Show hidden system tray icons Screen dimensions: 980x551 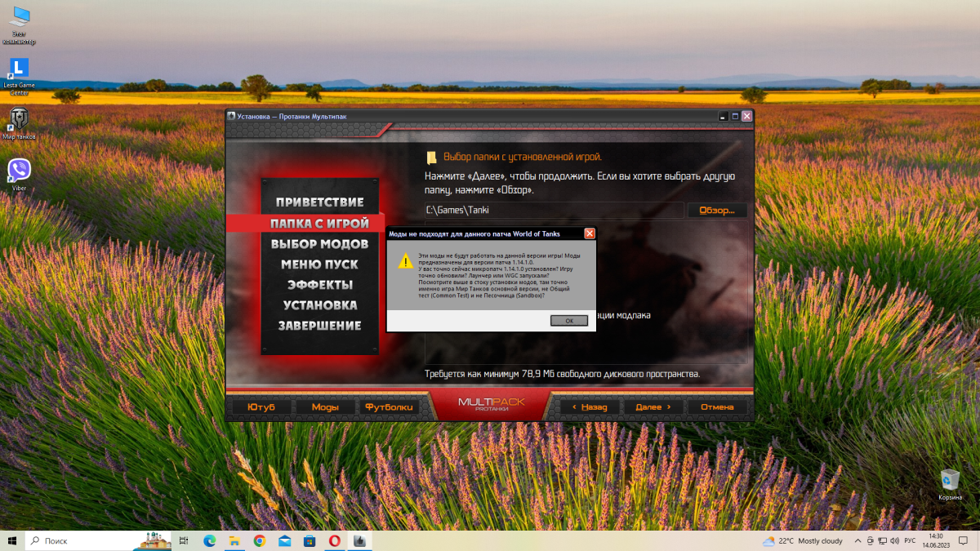tap(857, 541)
